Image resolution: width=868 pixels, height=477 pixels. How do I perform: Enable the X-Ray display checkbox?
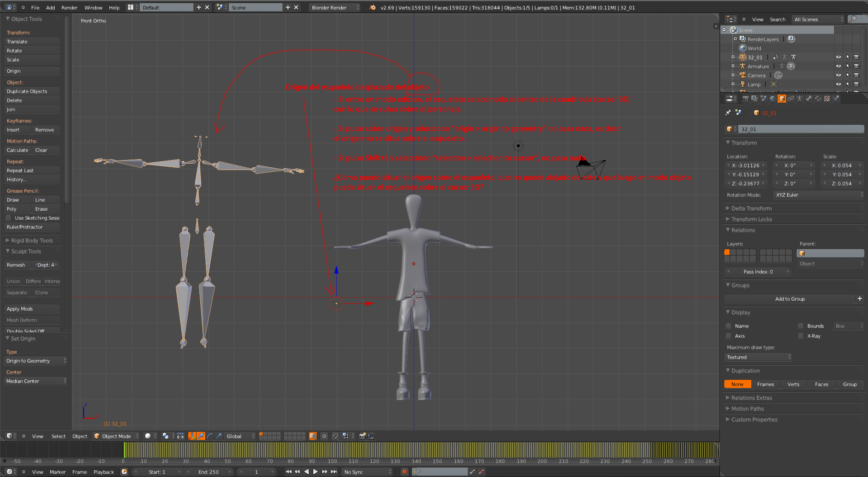click(801, 336)
